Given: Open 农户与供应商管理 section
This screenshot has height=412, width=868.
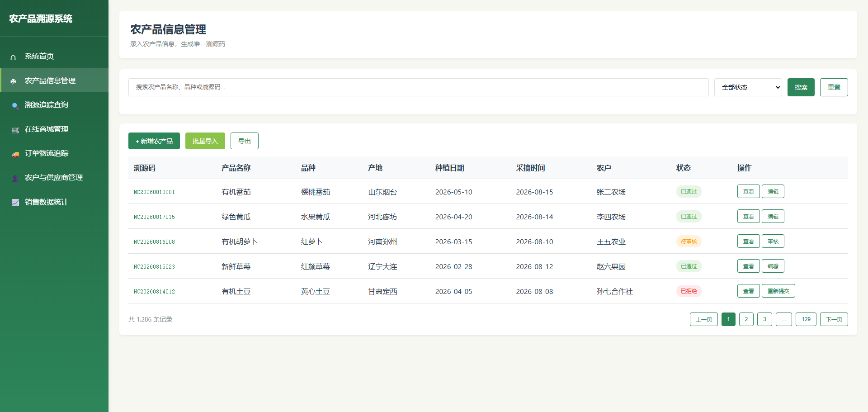Looking at the screenshot, I should 54,177.
